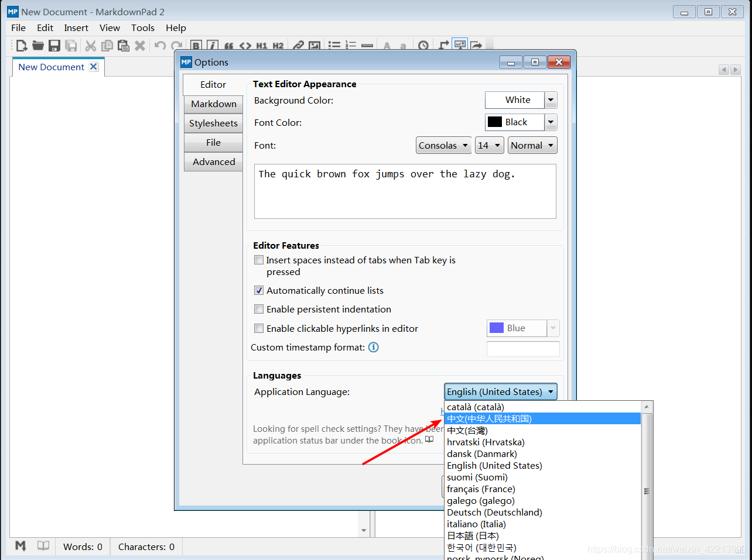
Task: Apply Heading 1 with the H1 icon
Action: pyautogui.click(x=262, y=46)
